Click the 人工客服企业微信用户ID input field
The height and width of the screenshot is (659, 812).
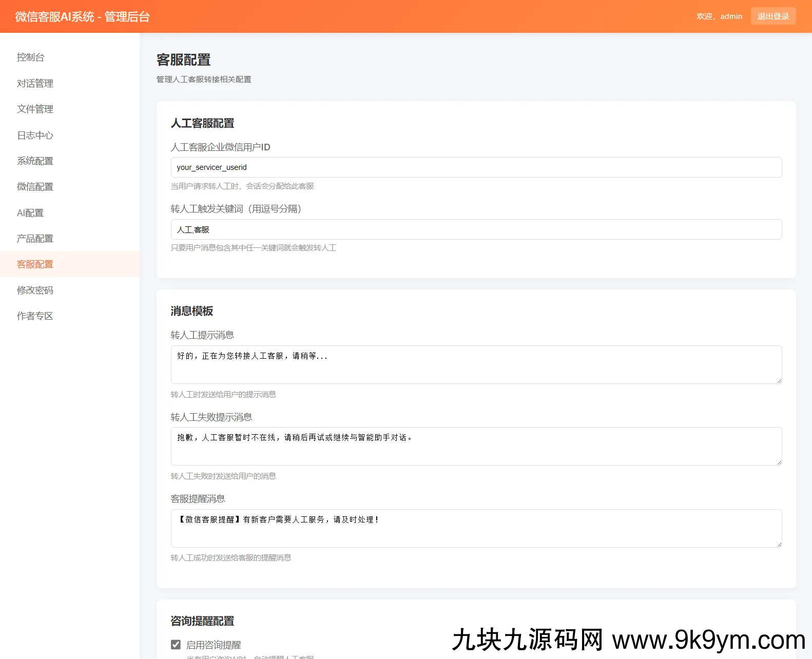coord(476,167)
